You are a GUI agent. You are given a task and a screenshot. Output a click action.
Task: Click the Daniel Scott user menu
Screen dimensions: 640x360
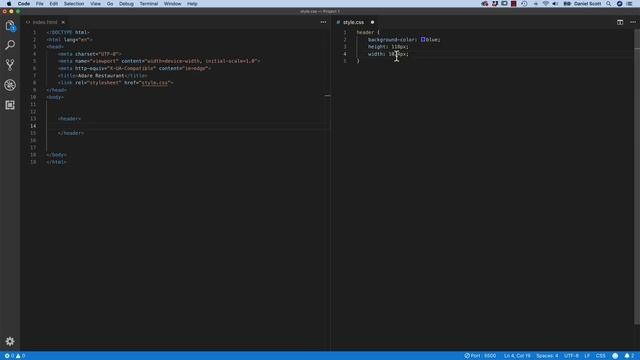pos(587,4)
